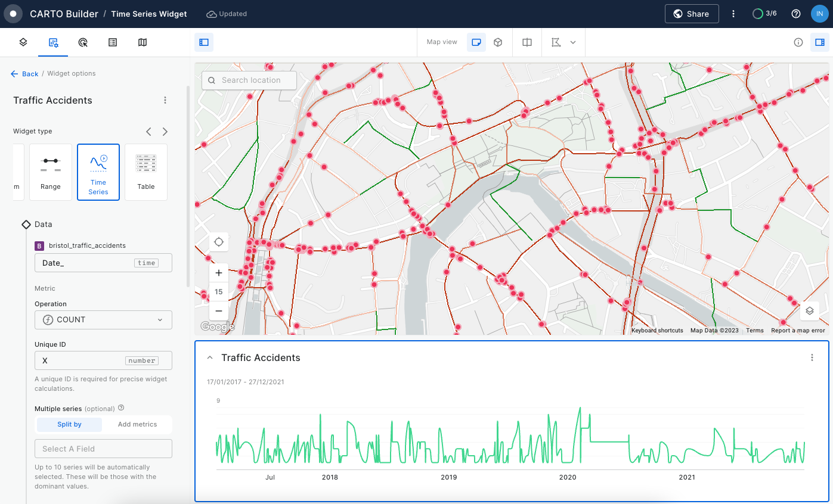This screenshot has width=833, height=504.
Task: Open the Legend tab icon
Action: pos(113,42)
